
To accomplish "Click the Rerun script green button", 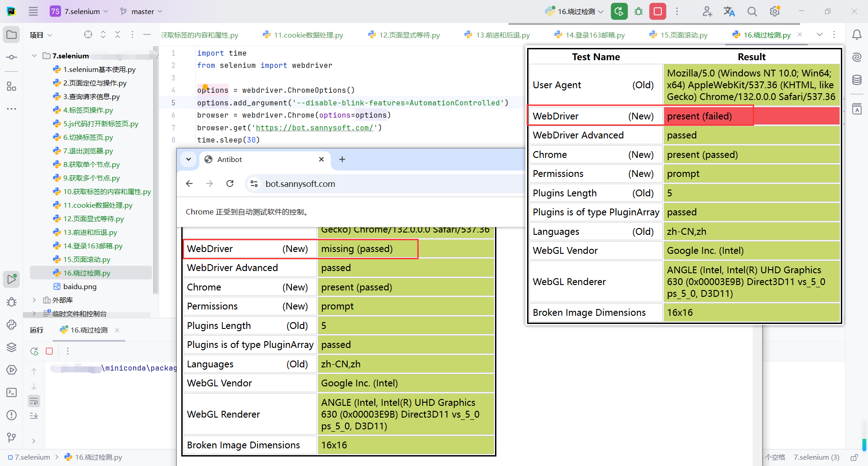I will [619, 11].
